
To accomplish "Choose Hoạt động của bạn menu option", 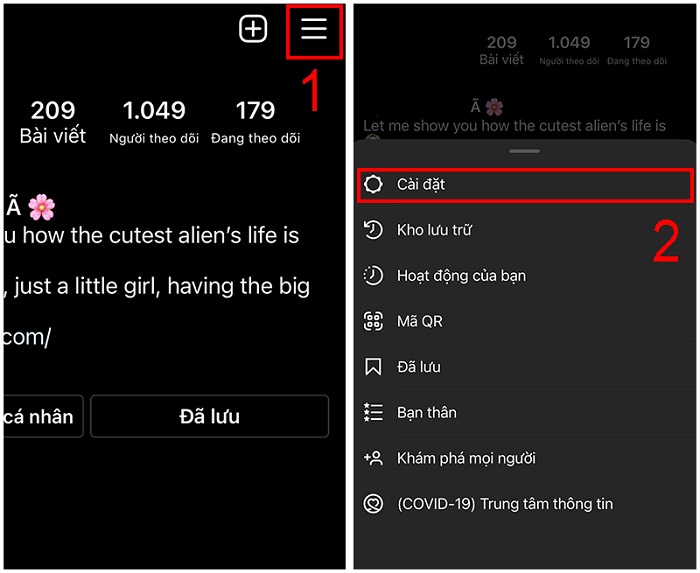I will [x=525, y=275].
